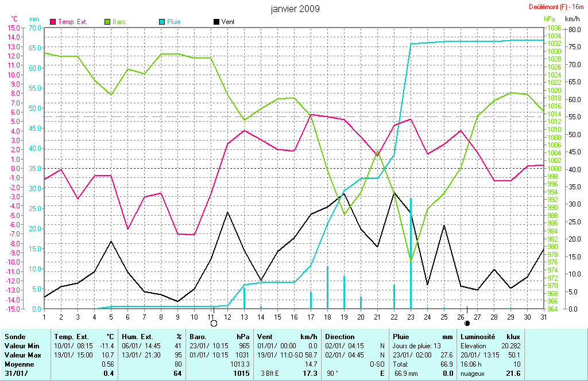Screen dimensions: 588x381
Task: Click the green Baro. legend swatch
Action: pos(107,22)
